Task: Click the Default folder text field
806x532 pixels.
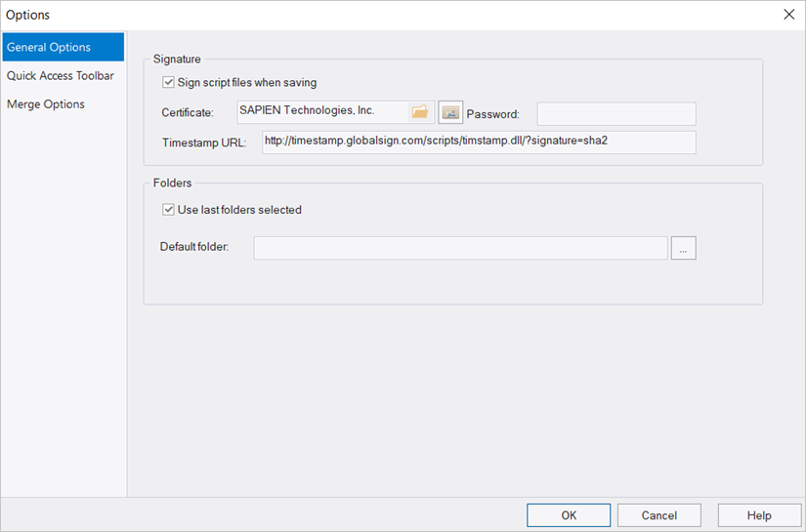Action: pyautogui.click(x=460, y=248)
